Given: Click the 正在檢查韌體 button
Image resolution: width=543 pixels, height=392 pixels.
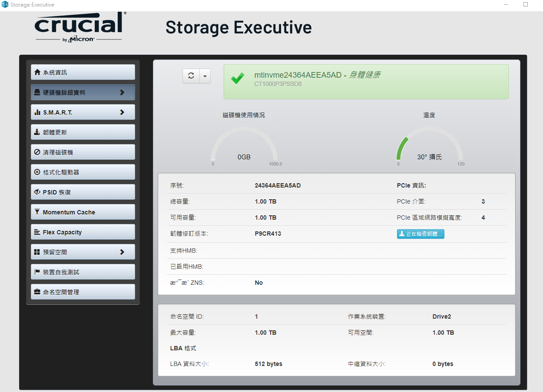Looking at the screenshot, I should tap(420, 234).
